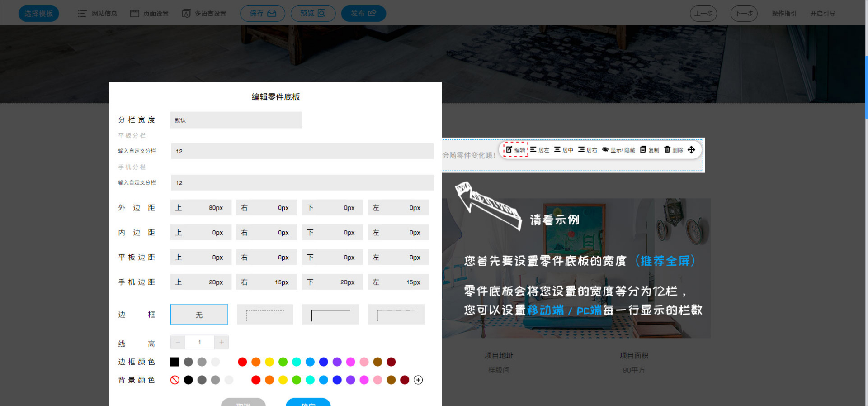Choose the dashed border style option
The height and width of the screenshot is (406, 868).
(x=265, y=315)
